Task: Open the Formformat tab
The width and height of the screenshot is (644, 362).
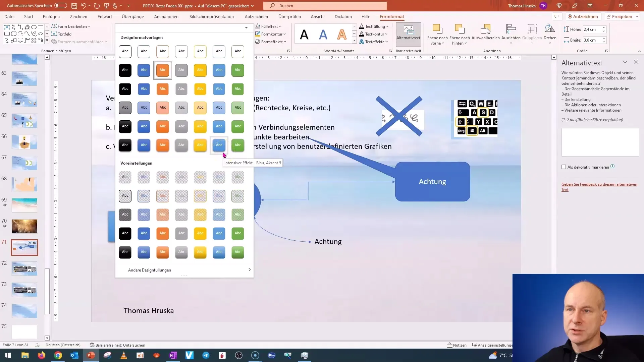Action: coord(392,16)
